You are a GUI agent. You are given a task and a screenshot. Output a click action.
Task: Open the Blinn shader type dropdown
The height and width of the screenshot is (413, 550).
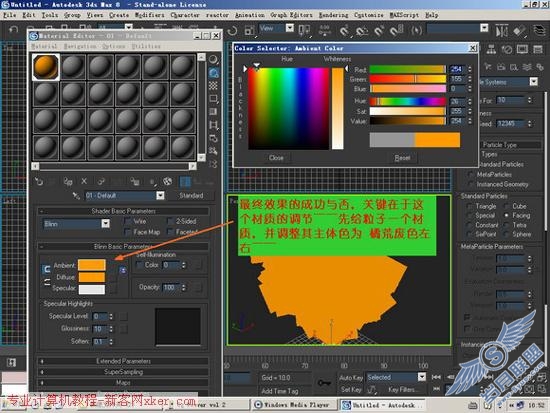[105, 224]
